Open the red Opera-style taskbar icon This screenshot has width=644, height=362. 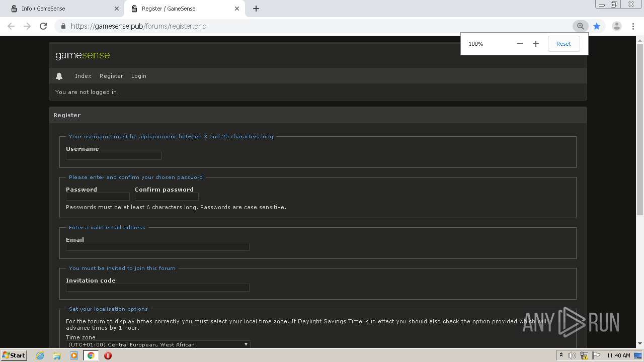tap(108, 355)
